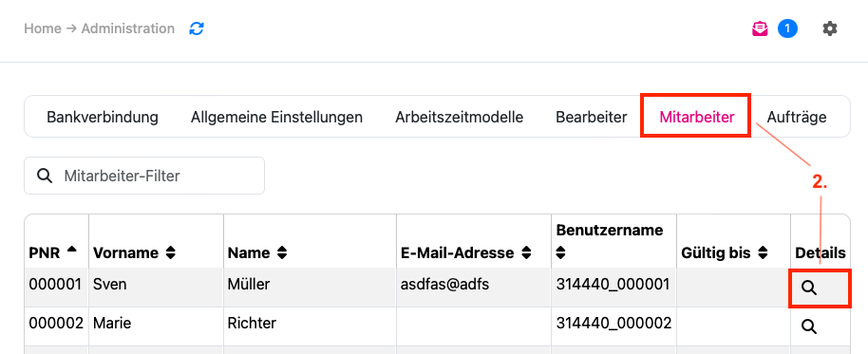
Task: Open the settings gear icon
Action: point(830,28)
